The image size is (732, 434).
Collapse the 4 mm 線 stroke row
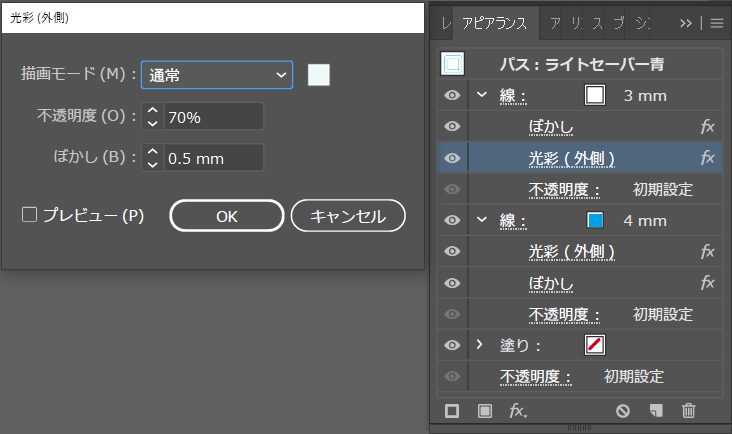(482, 219)
